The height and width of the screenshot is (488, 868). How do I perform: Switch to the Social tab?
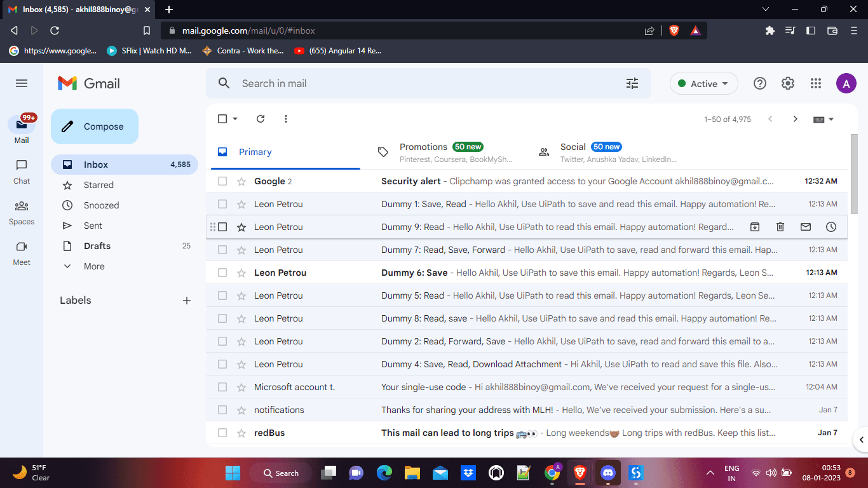[x=607, y=152]
